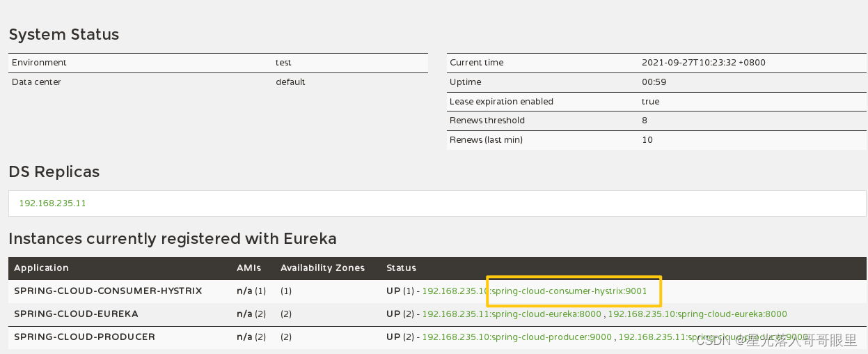Click the AMIs column header
The height and width of the screenshot is (354, 868).
coord(249,268)
